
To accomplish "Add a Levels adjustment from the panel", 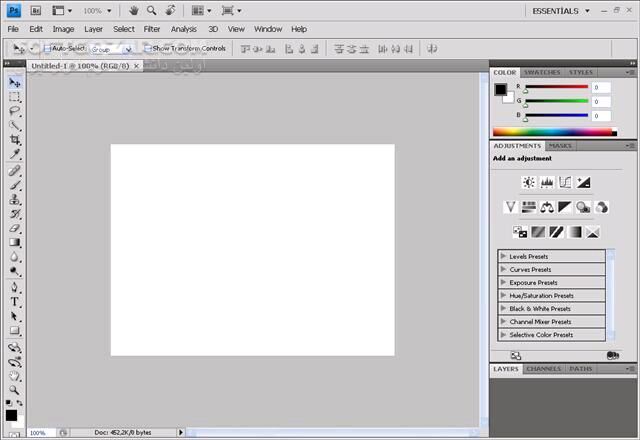I will tap(547, 182).
